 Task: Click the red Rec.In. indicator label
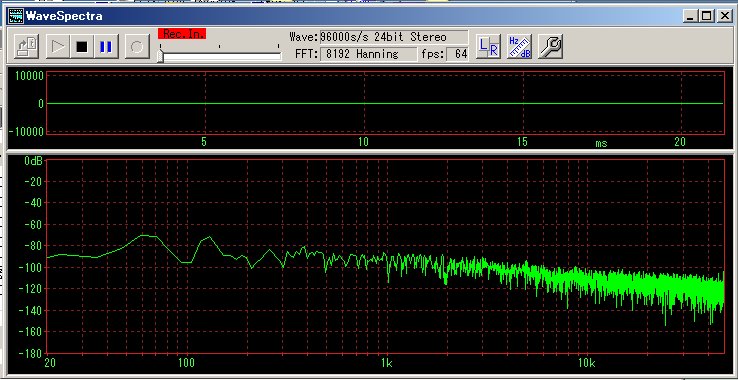[x=182, y=33]
